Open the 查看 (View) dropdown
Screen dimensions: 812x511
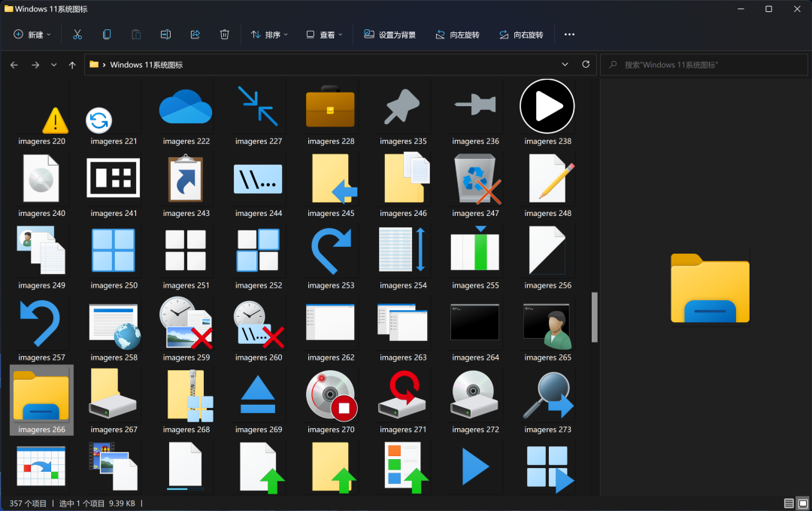click(324, 35)
